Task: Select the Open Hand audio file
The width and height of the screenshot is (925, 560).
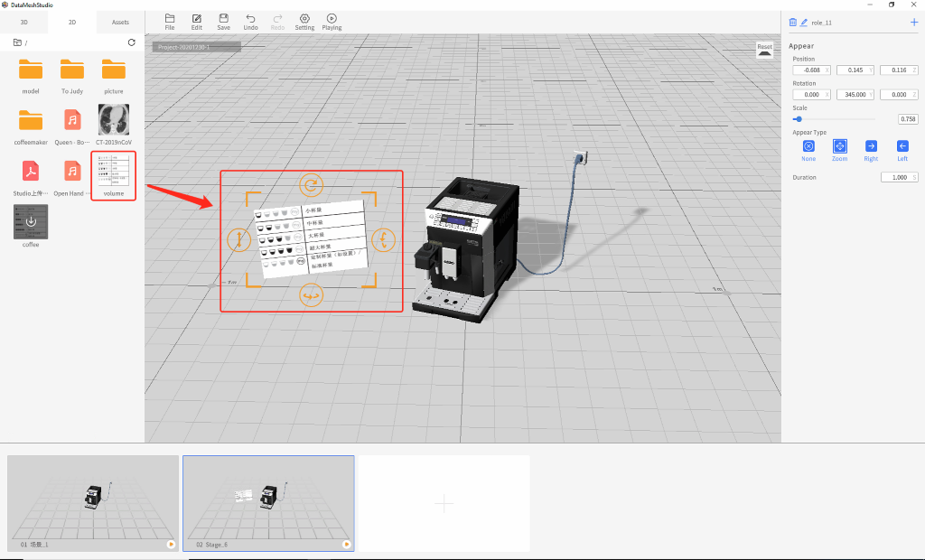Action: point(72,177)
